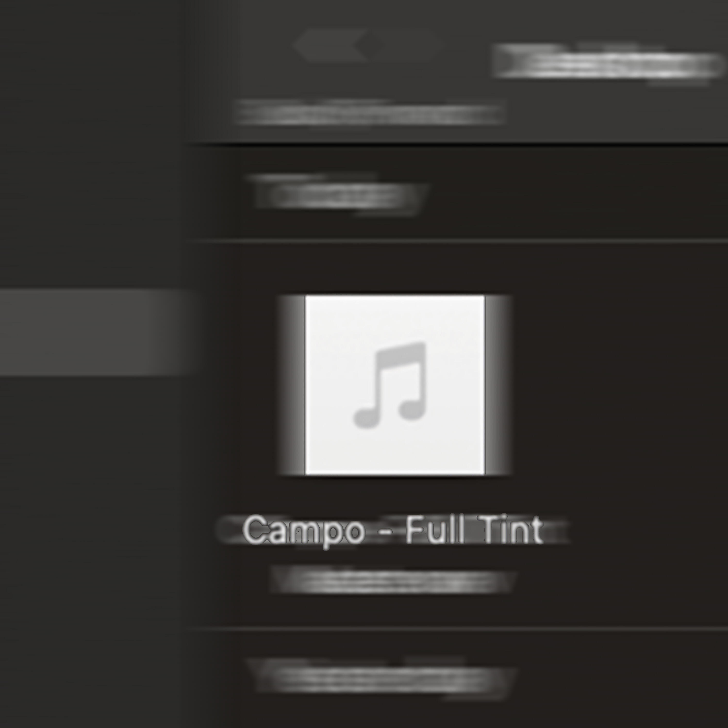Click the word Campo in album title
Image resolution: width=728 pixels, height=728 pixels.
click(x=304, y=529)
